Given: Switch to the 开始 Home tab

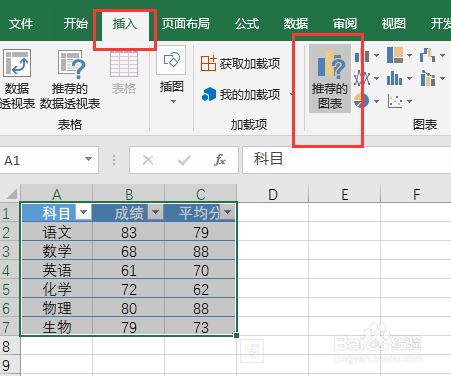Looking at the screenshot, I should (76, 24).
